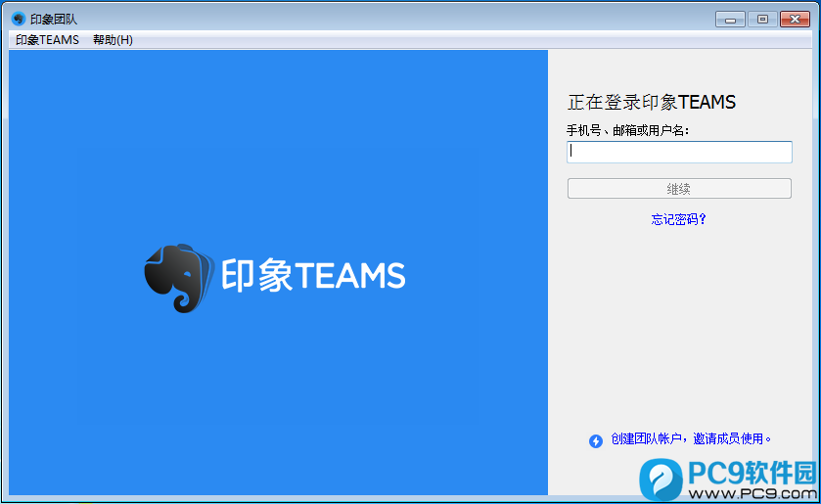This screenshot has width=821, height=504.
Task: Click the elephant logo in the blue panel
Action: click(179, 278)
